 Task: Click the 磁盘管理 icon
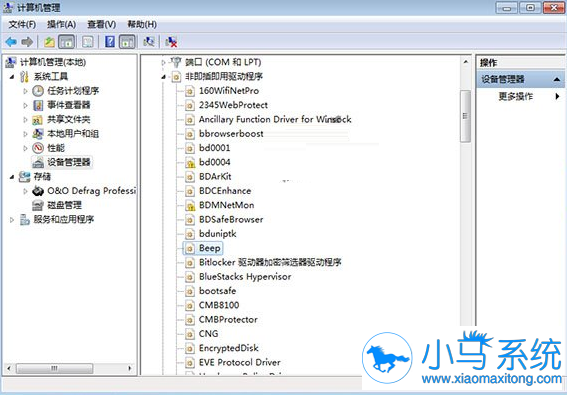pyautogui.click(x=38, y=205)
